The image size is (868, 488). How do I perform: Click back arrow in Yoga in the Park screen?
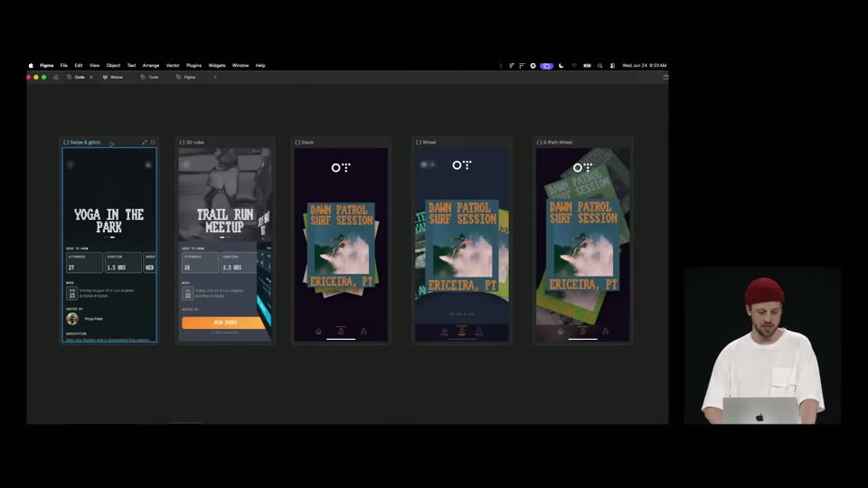click(x=71, y=164)
